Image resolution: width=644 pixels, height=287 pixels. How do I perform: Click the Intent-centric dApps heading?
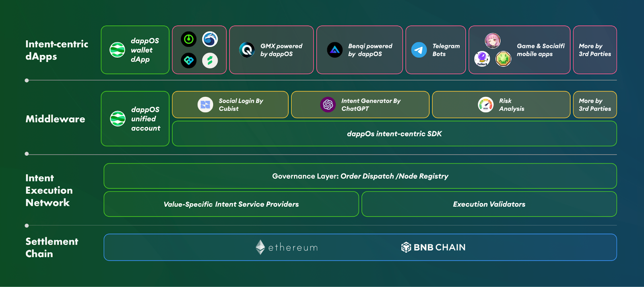coord(57,50)
